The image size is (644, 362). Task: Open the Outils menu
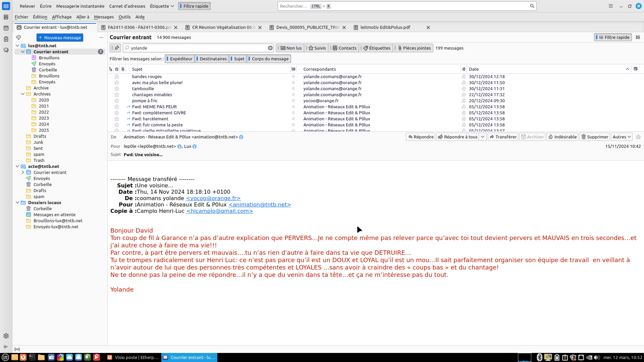pyautogui.click(x=124, y=17)
